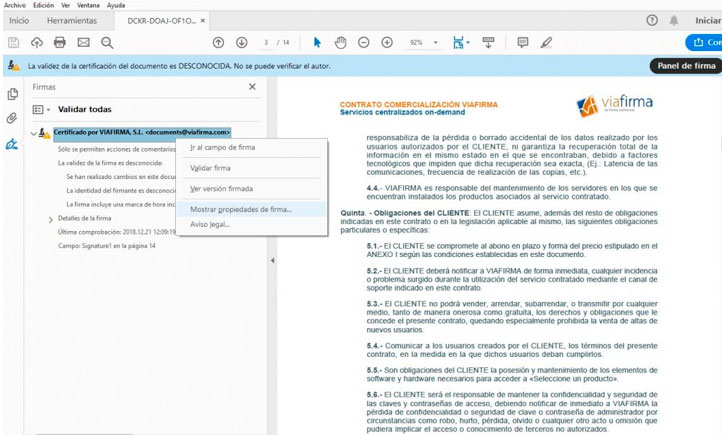722x435 pixels.
Task: Choose Mostrar propiedades de firma
Action: [x=240, y=209]
